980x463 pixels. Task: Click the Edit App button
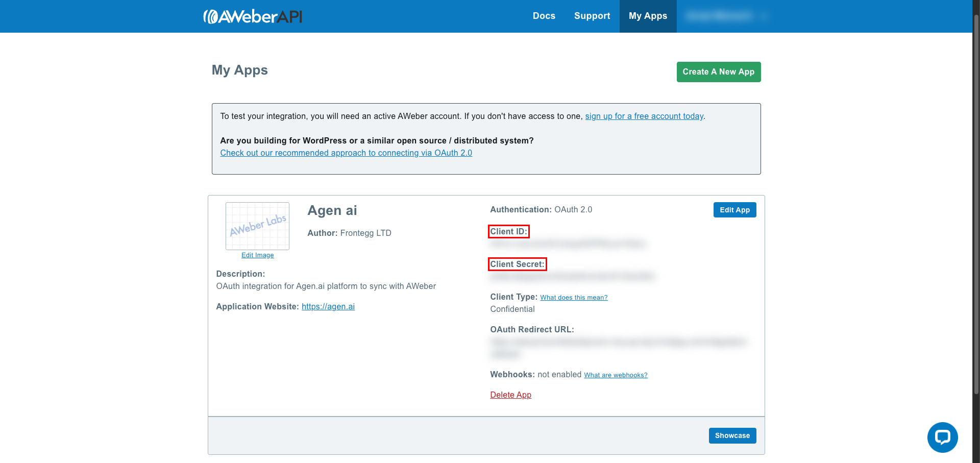point(734,210)
